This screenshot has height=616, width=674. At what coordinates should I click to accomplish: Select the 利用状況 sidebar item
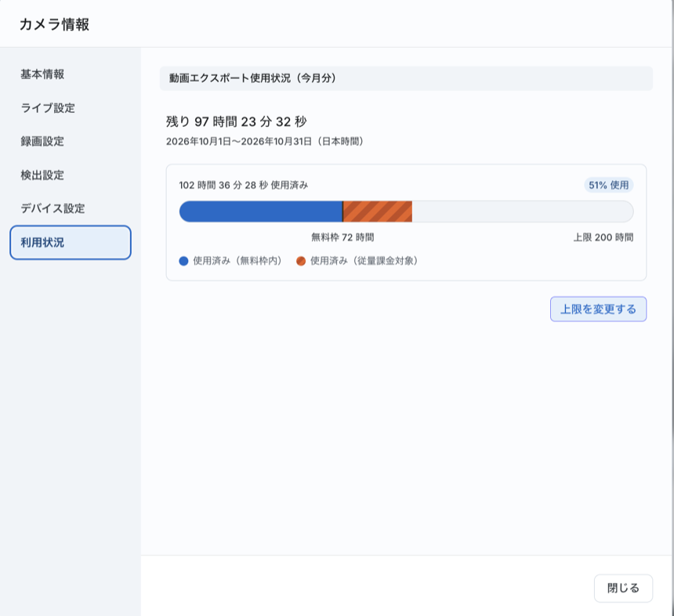pyautogui.click(x=71, y=242)
